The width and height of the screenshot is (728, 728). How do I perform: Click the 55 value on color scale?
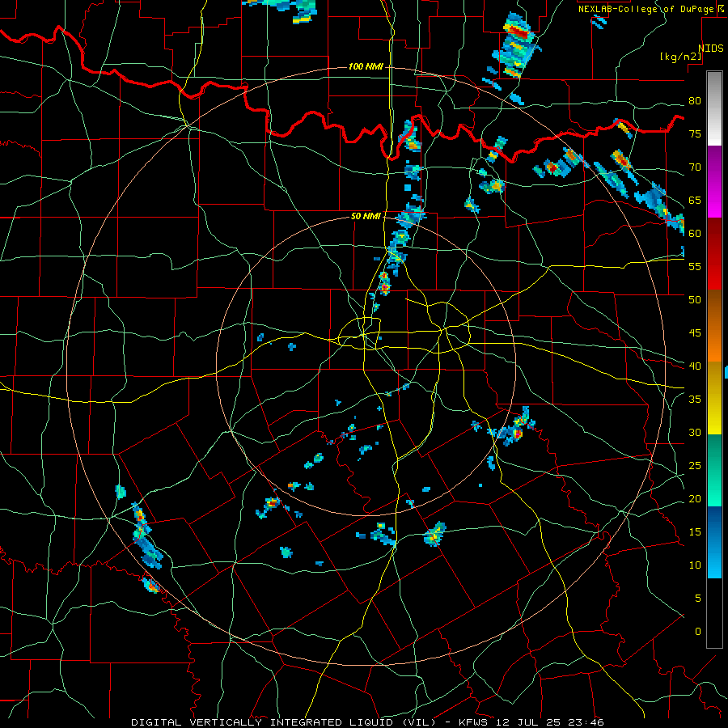pyautogui.click(x=695, y=266)
